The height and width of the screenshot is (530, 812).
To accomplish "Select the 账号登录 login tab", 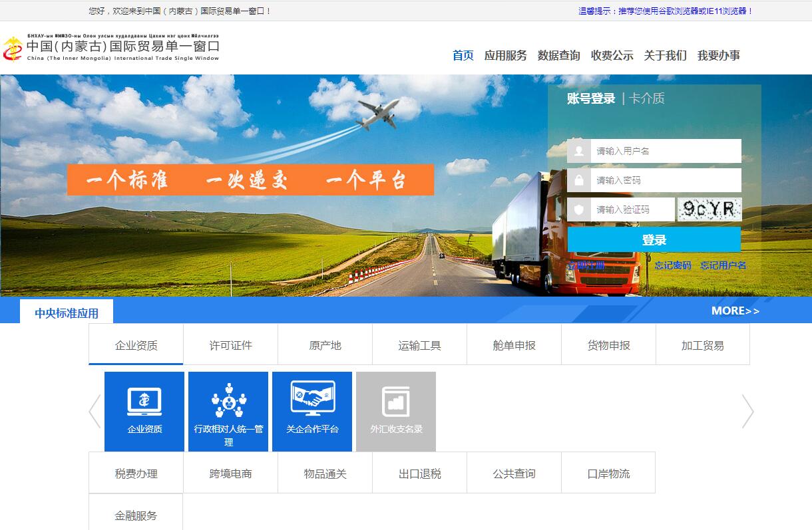I will pos(591,98).
